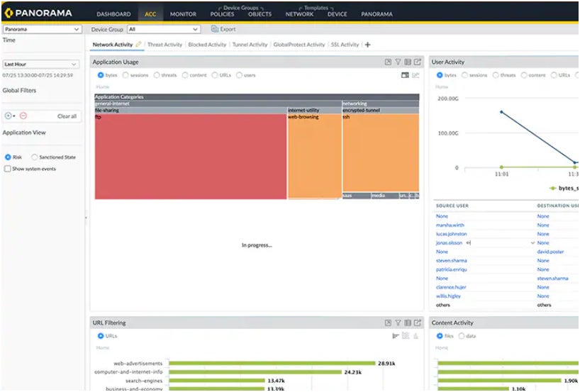Click the web-advertisements green bar
Image resolution: width=580 pixels, height=392 pixels.
272,363
